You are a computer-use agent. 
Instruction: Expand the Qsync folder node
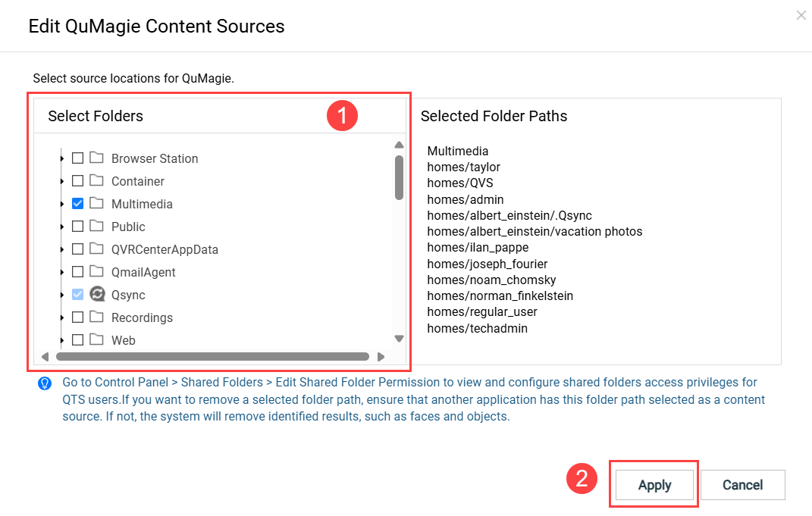(62, 295)
